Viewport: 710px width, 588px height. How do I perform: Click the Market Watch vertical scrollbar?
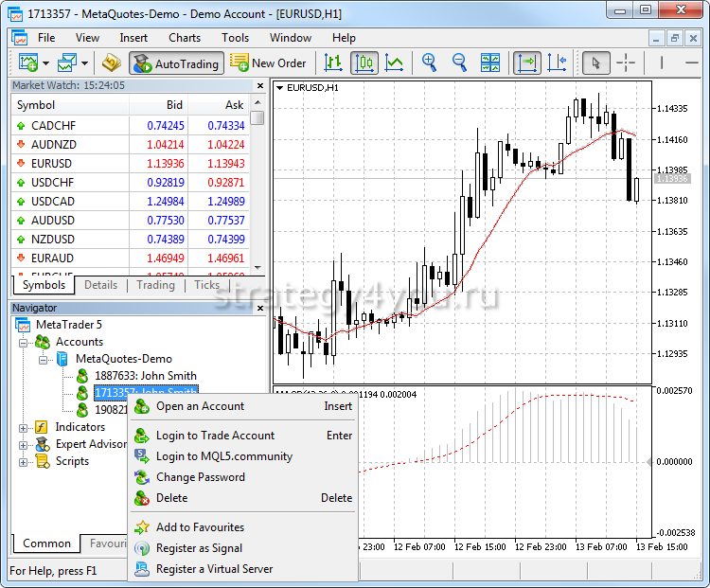pyautogui.click(x=257, y=189)
